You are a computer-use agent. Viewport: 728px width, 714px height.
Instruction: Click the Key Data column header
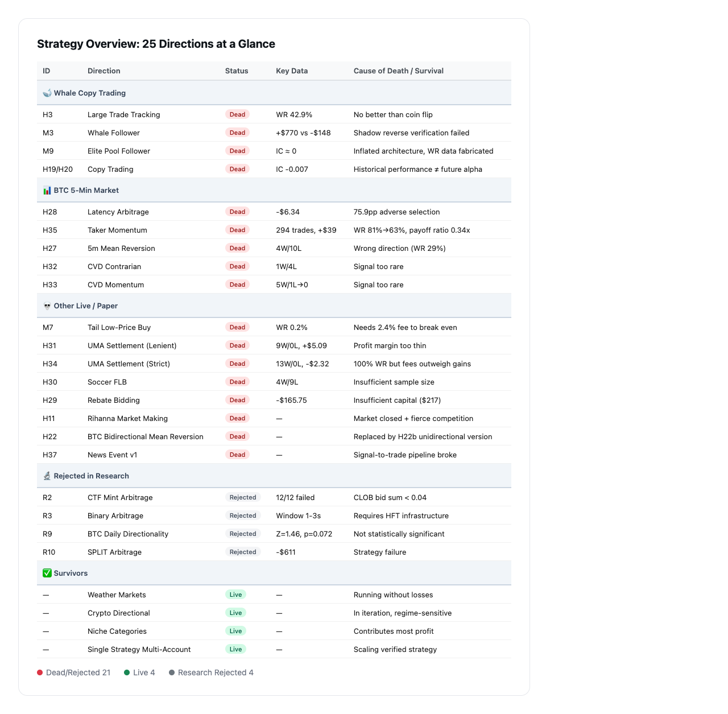pyautogui.click(x=292, y=71)
